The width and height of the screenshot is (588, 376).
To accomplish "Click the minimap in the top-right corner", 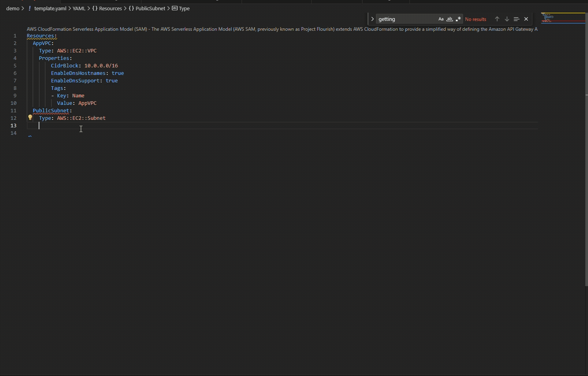I will pyautogui.click(x=563, y=18).
